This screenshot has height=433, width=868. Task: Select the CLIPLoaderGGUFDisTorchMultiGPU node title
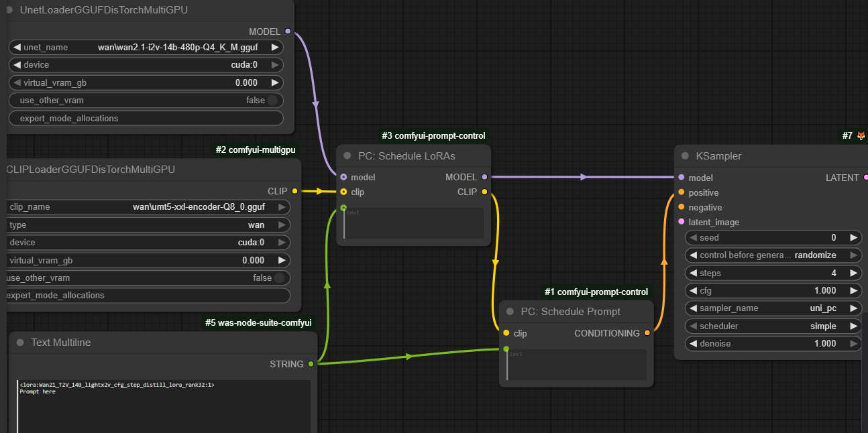pos(91,170)
